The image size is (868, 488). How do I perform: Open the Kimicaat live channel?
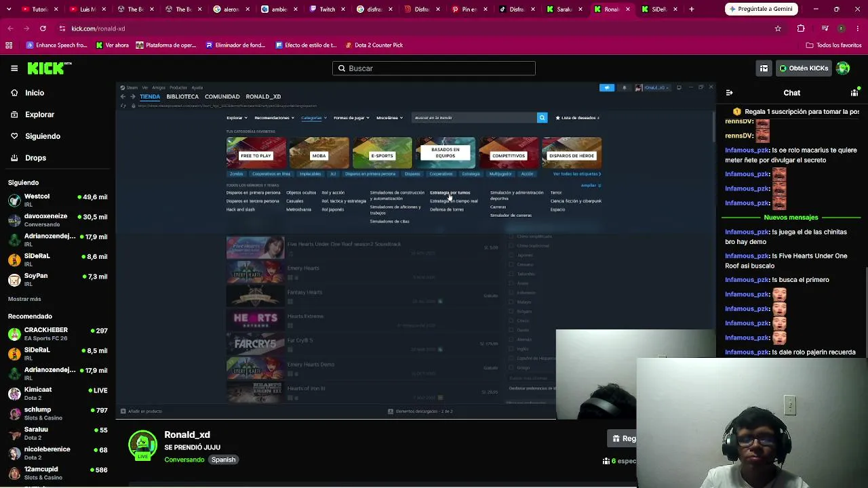[x=58, y=393]
